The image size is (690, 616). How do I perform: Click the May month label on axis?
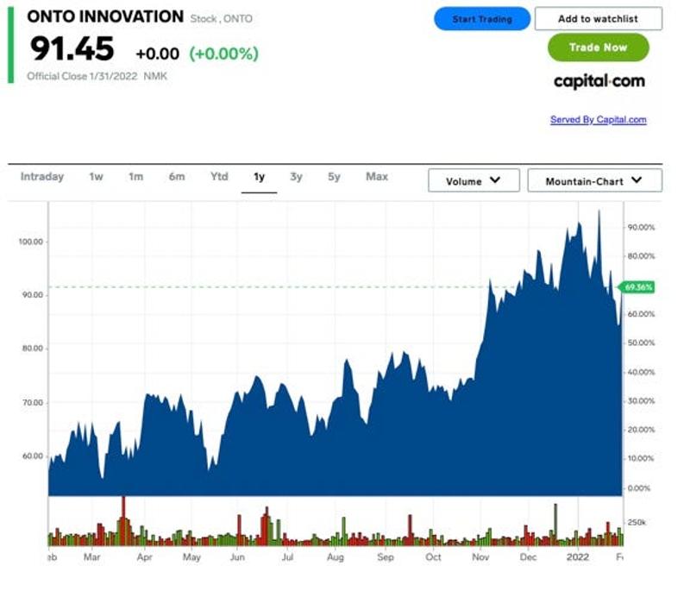point(191,557)
